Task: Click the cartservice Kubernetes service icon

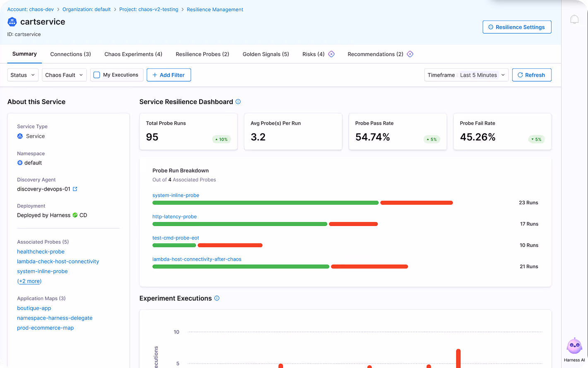Action: pyautogui.click(x=12, y=22)
